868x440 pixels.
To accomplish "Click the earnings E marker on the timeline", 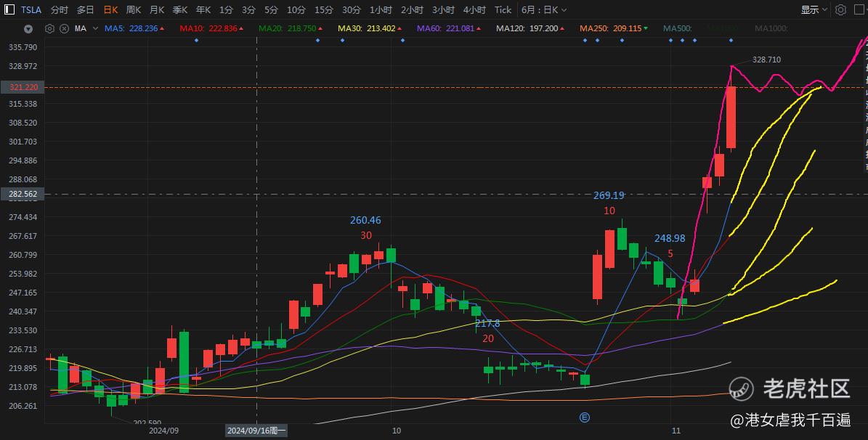I will [x=585, y=417].
